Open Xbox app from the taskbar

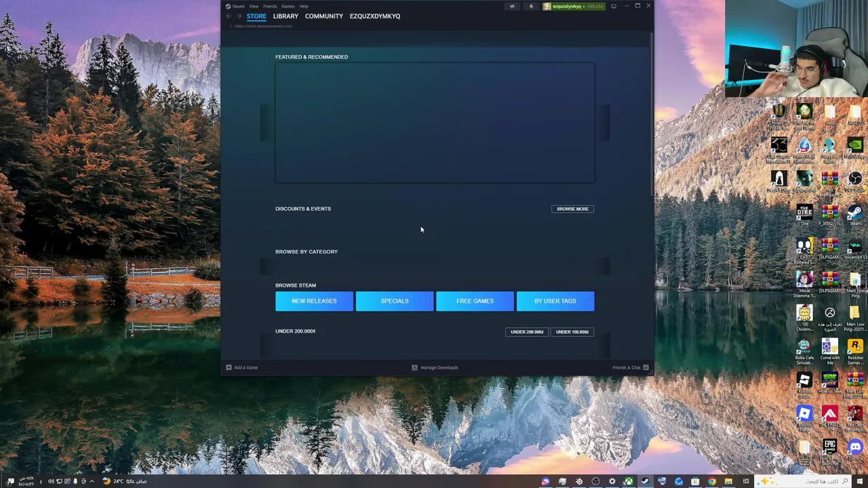[629, 481]
